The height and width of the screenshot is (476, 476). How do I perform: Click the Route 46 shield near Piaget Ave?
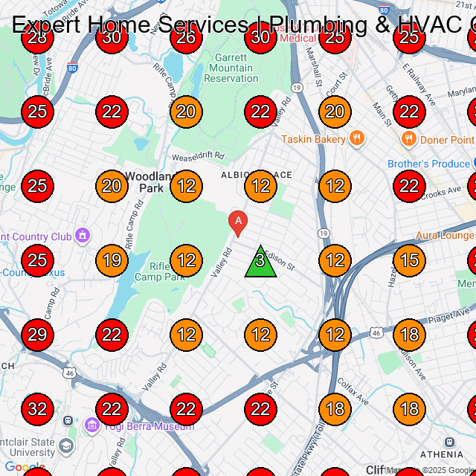[376, 333]
